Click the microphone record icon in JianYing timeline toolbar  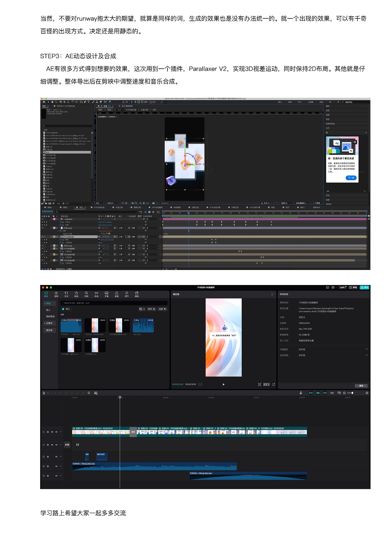pos(301,393)
